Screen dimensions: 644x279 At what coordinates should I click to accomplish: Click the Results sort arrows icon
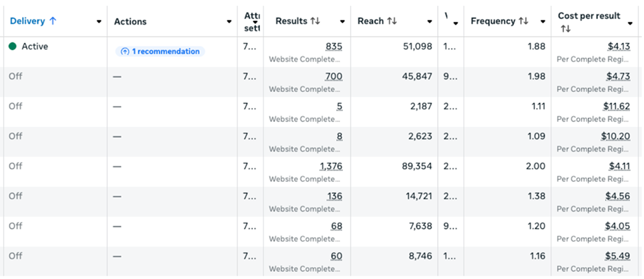(x=315, y=21)
